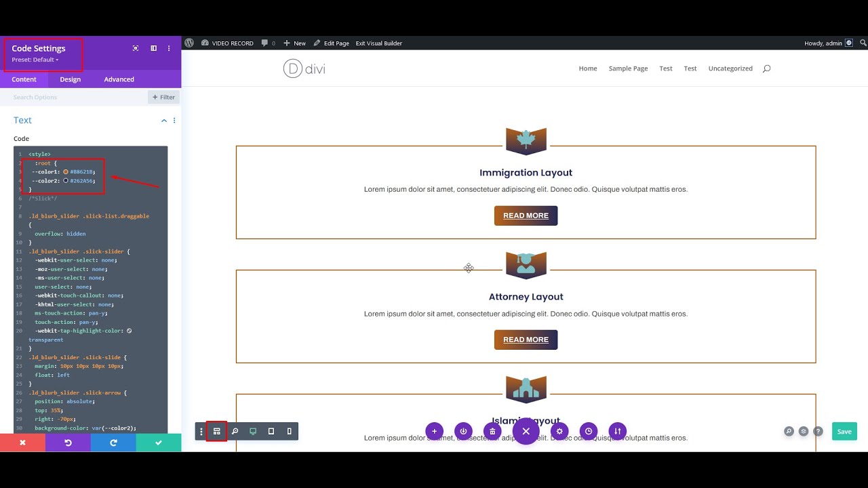Screen dimensions: 868x488
Task: Click the orange color1 swatch in code
Action: point(66,171)
